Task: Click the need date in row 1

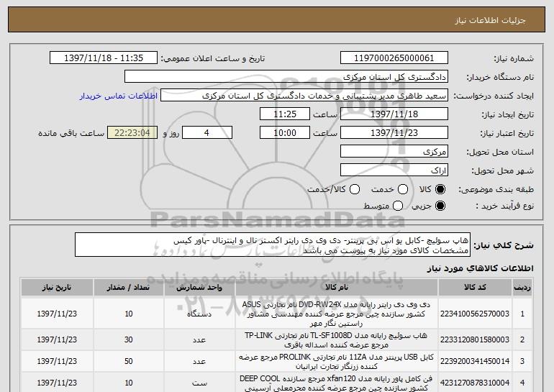Action: [x=57, y=314]
